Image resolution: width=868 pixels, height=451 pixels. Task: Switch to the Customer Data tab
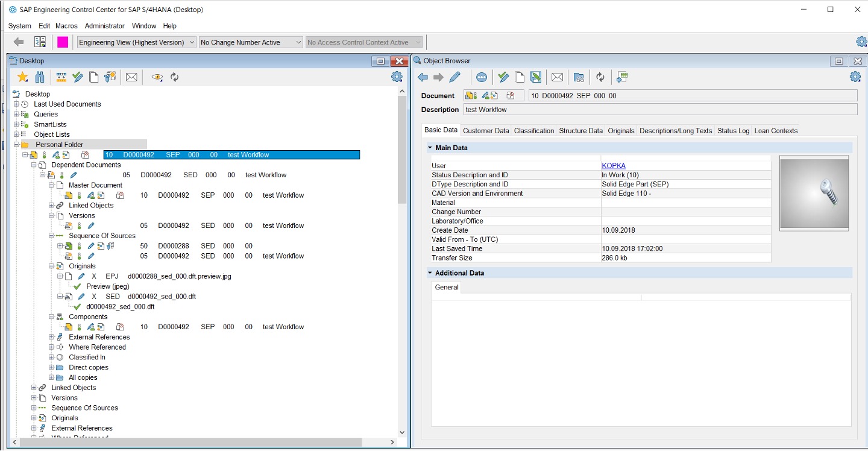tap(486, 130)
